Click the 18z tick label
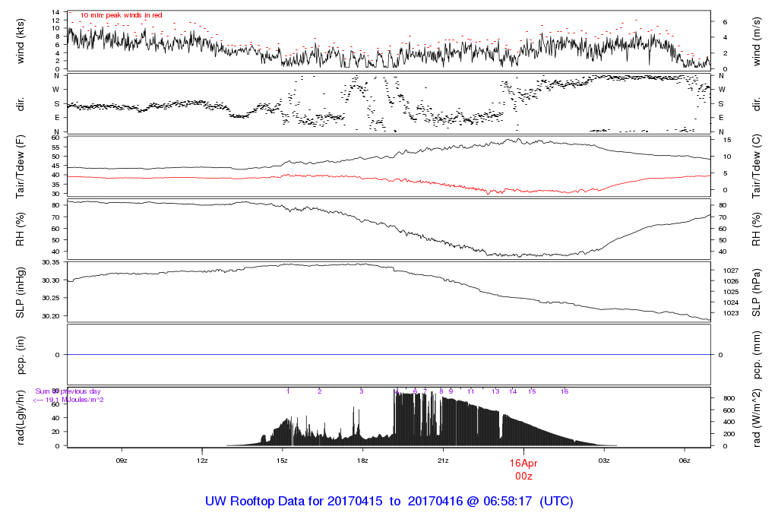The width and height of the screenshot is (778, 532). (x=362, y=461)
